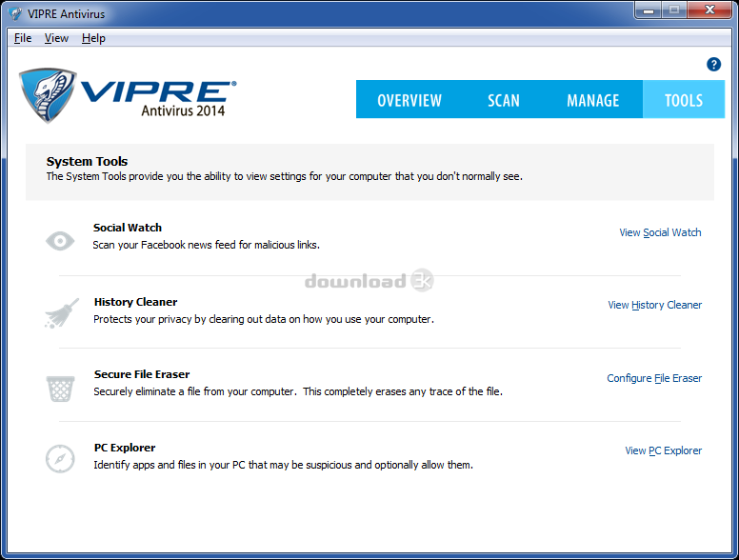
Task: Click the Secure File Eraser heading
Action: (x=141, y=374)
